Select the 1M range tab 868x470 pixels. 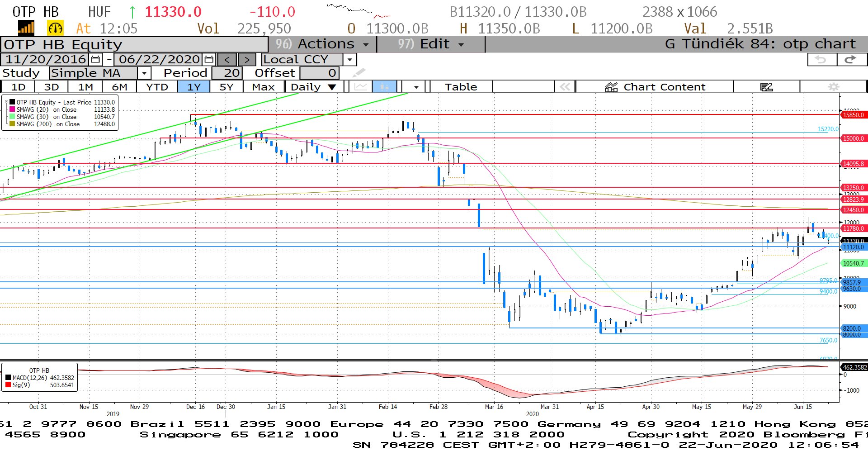85,87
